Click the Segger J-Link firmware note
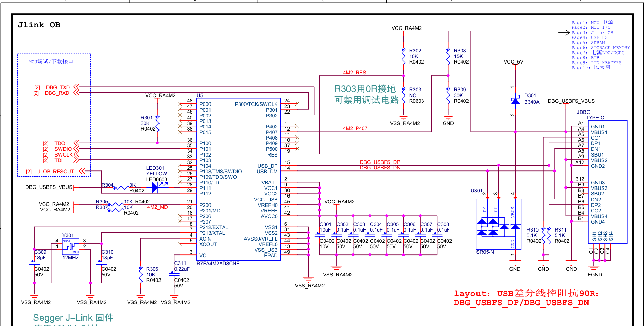 point(73,318)
